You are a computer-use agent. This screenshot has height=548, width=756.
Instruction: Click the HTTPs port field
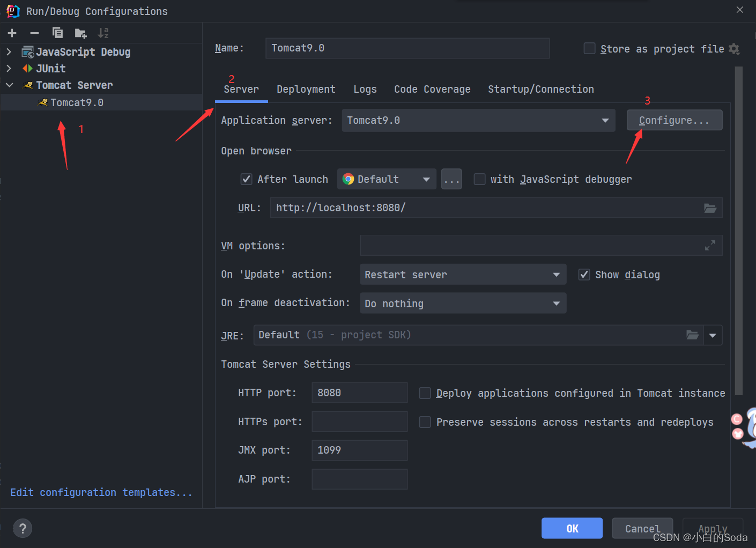[360, 422]
